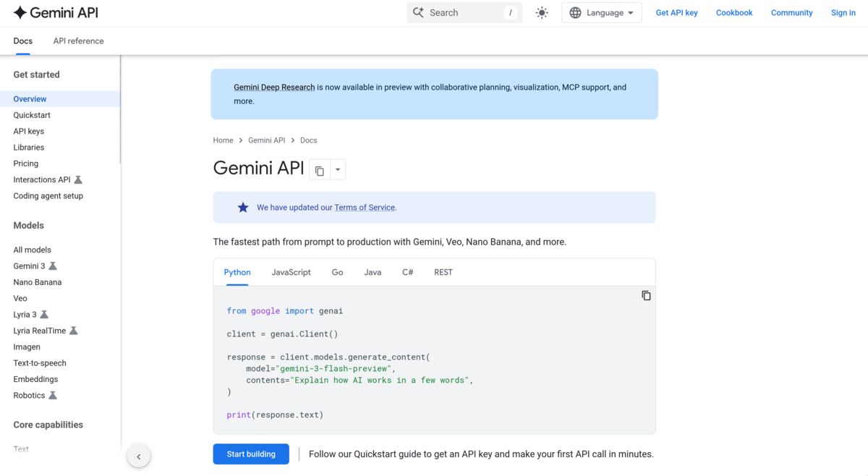
Task: Click the Gemini API title text in header
Action: [x=64, y=12]
